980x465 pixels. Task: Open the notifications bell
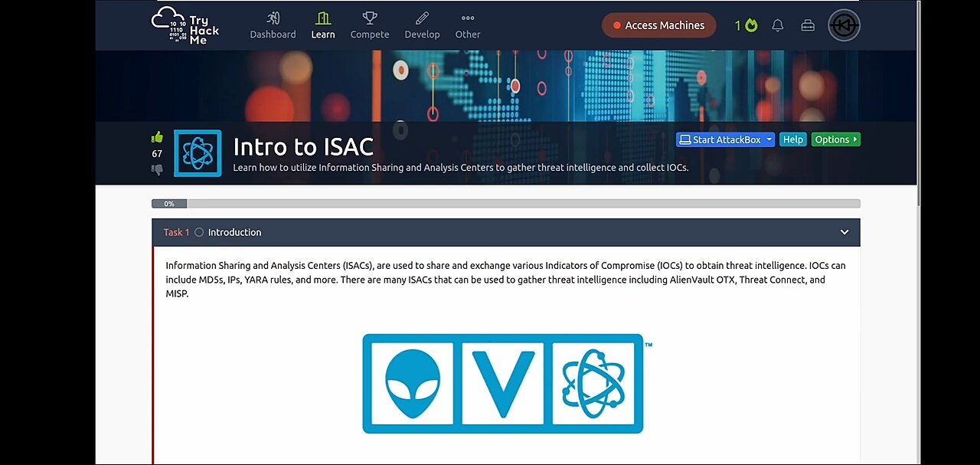coord(778,25)
